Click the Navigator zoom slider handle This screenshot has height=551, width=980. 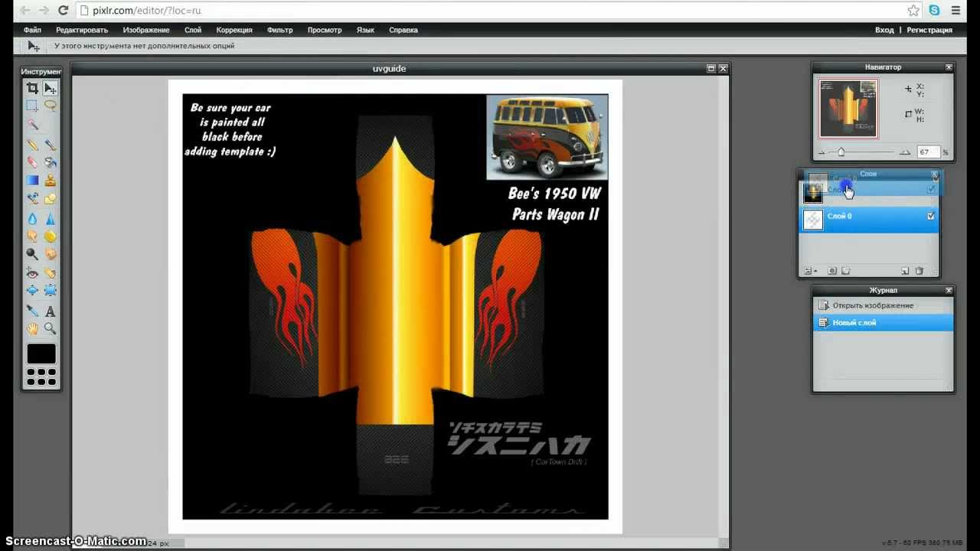(x=841, y=152)
